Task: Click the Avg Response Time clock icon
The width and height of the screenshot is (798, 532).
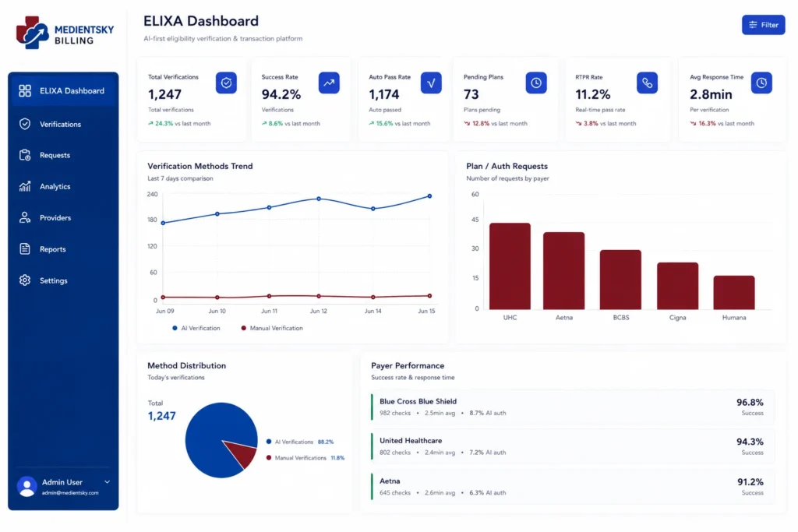Action: click(x=761, y=83)
